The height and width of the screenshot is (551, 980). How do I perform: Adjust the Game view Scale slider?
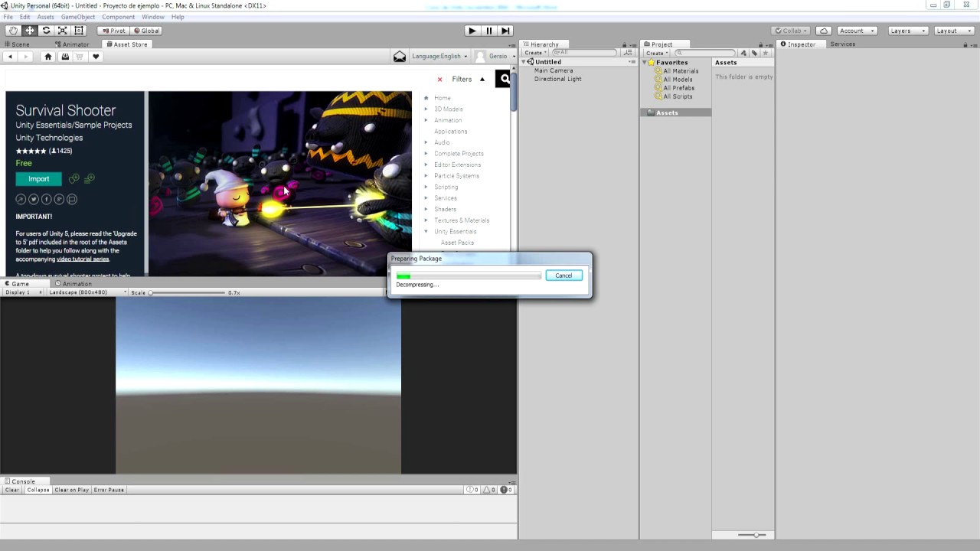[187, 292]
